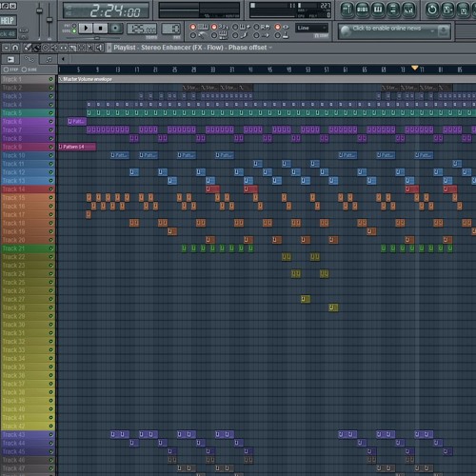The height and width of the screenshot is (476, 476).
Task: Click the online news globe icon
Action: [346, 31]
